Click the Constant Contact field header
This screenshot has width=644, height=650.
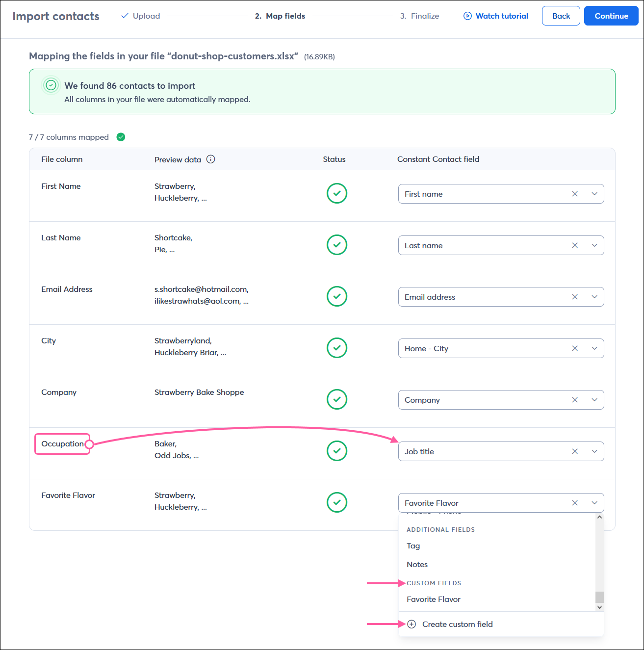coord(438,159)
